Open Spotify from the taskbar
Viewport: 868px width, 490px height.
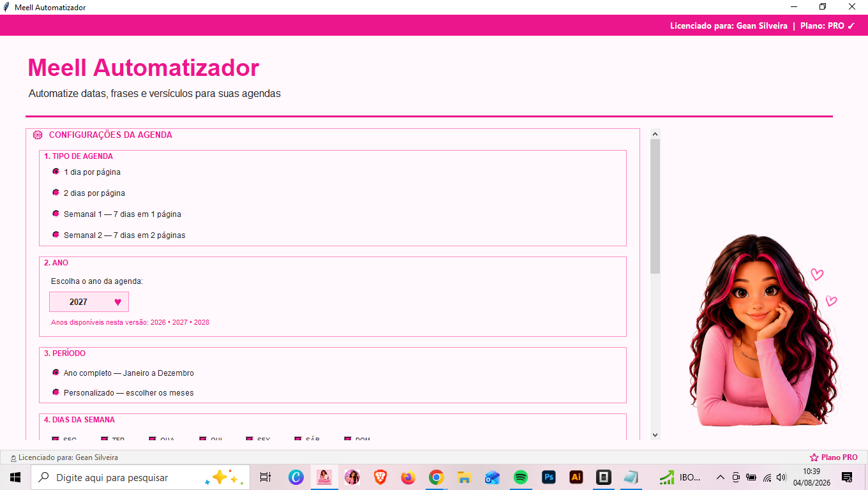pos(521,477)
